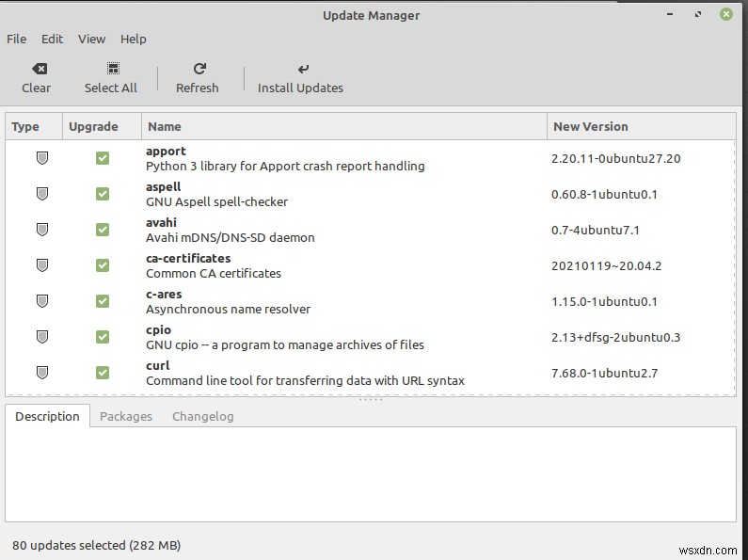Uncheck the curl upgrade checkbox
748x560 pixels.
(103, 373)
